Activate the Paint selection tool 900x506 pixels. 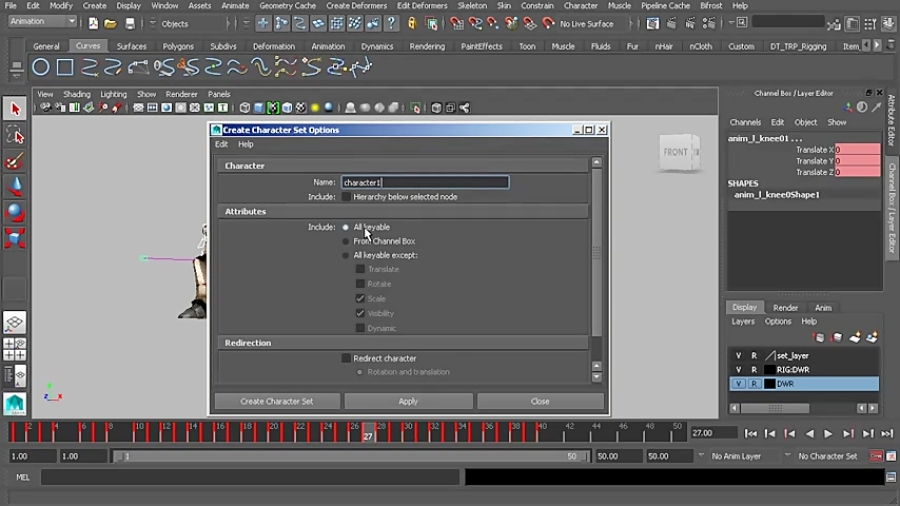click(15, 162)
